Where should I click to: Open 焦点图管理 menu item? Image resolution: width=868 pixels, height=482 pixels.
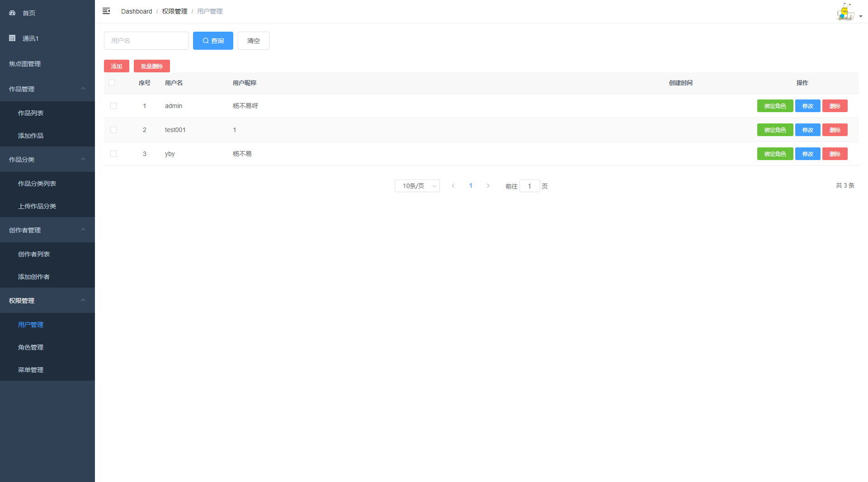click(x=47, y=63)
